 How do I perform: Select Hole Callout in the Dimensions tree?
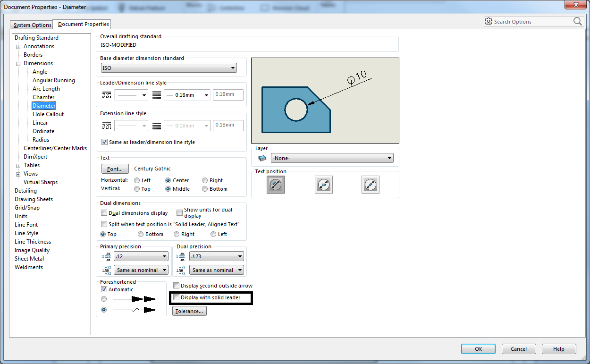click(48, 114)
